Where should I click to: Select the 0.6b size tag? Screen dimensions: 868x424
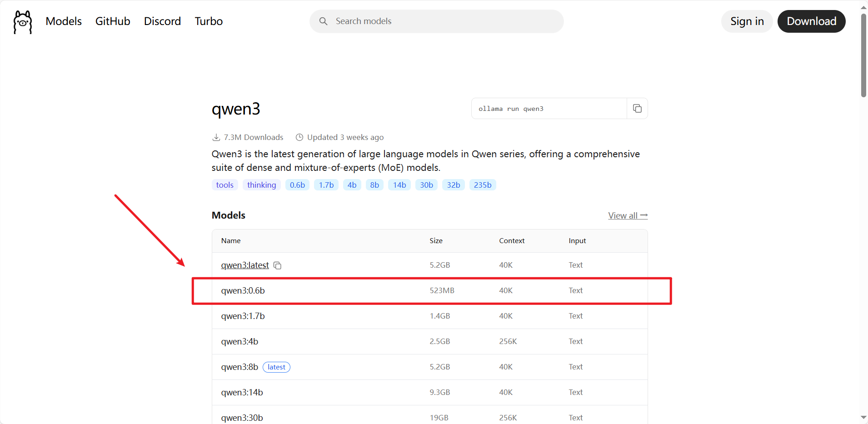297,185
